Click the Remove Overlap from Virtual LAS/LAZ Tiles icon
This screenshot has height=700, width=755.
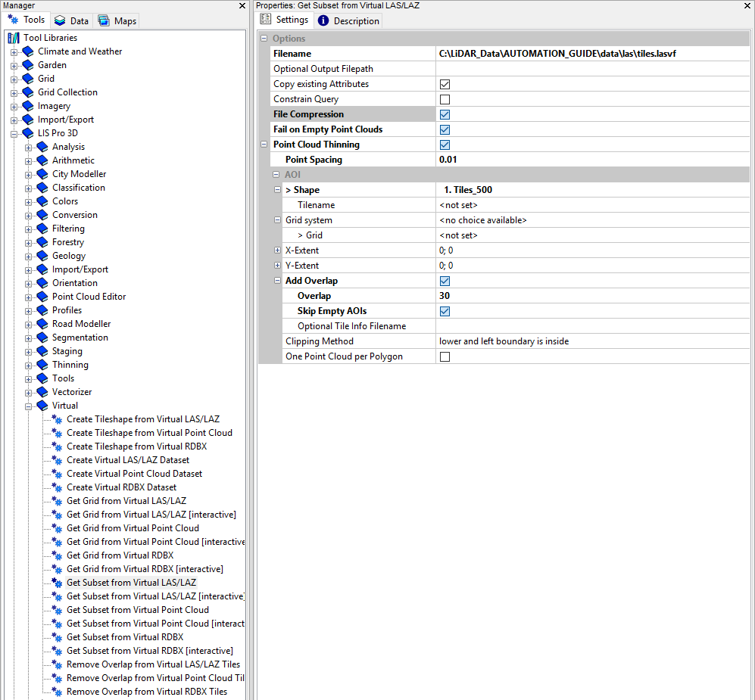tap(58, 664)
